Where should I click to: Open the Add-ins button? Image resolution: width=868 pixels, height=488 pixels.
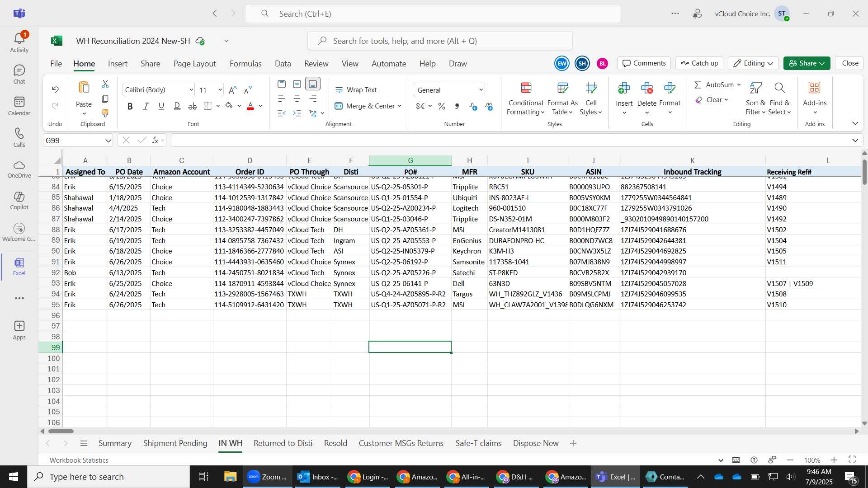tap(815, 99)
